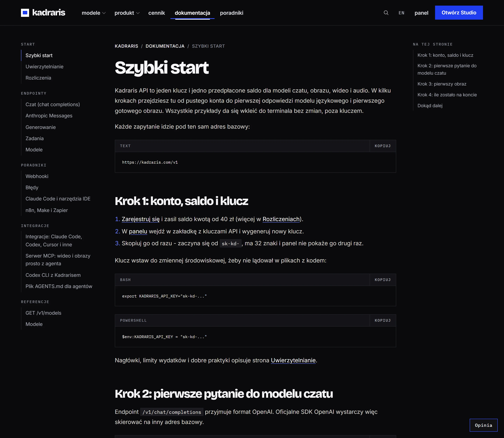This screenshot has height=438, width=504.
Task: Open n8n, Make i Zapier guide
Action: pyautogui.click(x=47, y=210)
